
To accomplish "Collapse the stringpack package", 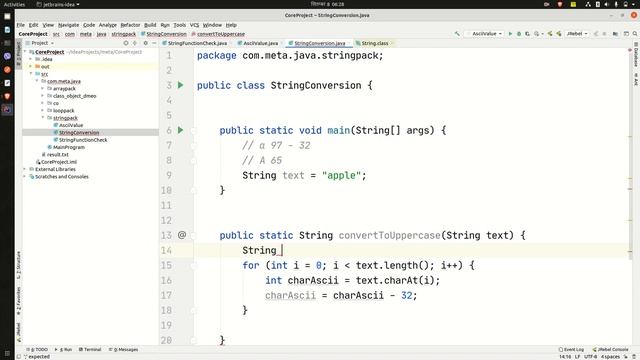I will coord(42,118).
